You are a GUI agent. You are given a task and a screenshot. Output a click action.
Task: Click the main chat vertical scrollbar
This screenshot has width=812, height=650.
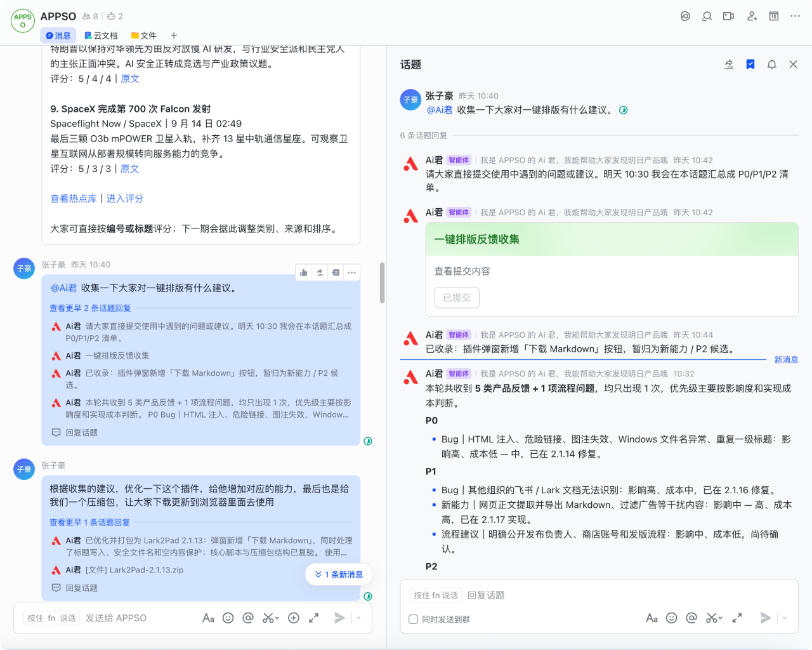click(382, 282)
